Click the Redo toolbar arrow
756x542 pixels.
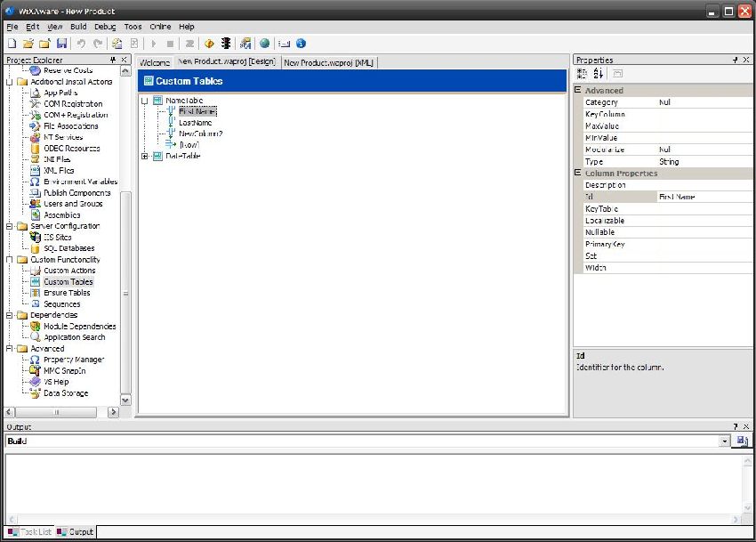[98, 44]
